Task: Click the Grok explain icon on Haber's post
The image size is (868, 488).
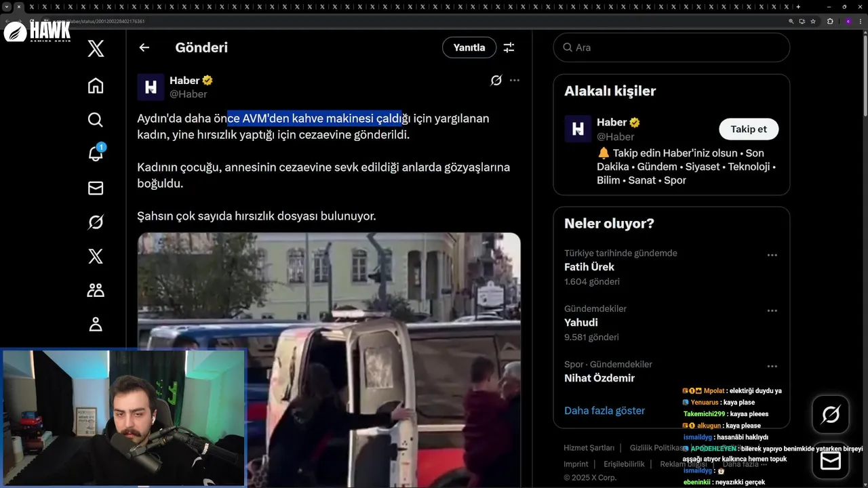Action: coord(496,81)
